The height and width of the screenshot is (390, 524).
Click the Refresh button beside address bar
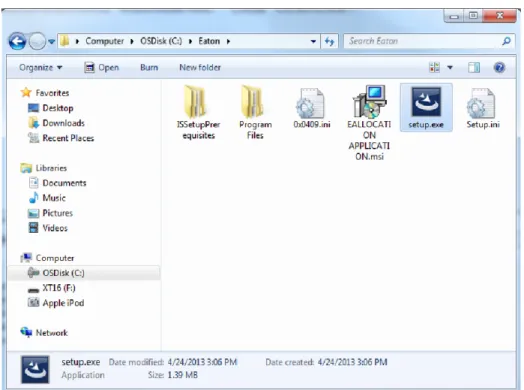tap(330, 41)
